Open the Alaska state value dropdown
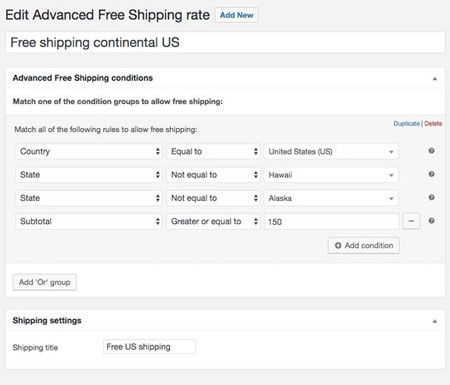Viewport: 450px width, 385px height. tap(331, 198)
